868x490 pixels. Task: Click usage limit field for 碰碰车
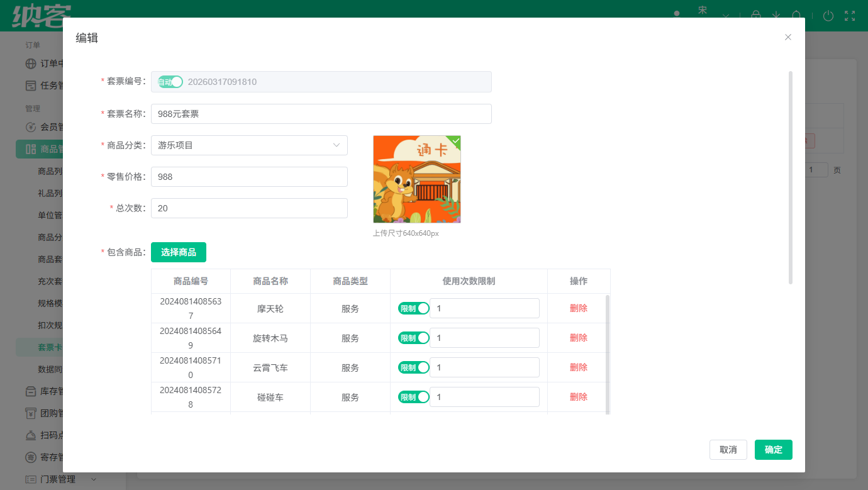click(484, 397)
